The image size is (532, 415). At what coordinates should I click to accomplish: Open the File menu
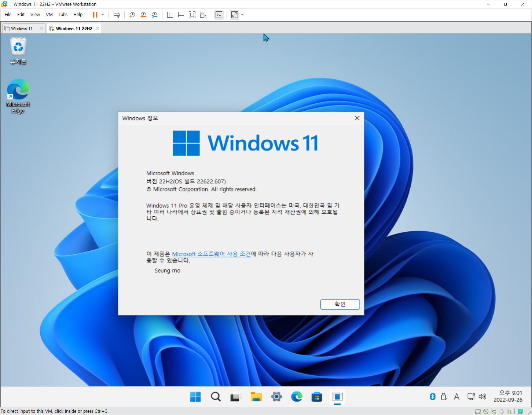[x=8, y=15]
